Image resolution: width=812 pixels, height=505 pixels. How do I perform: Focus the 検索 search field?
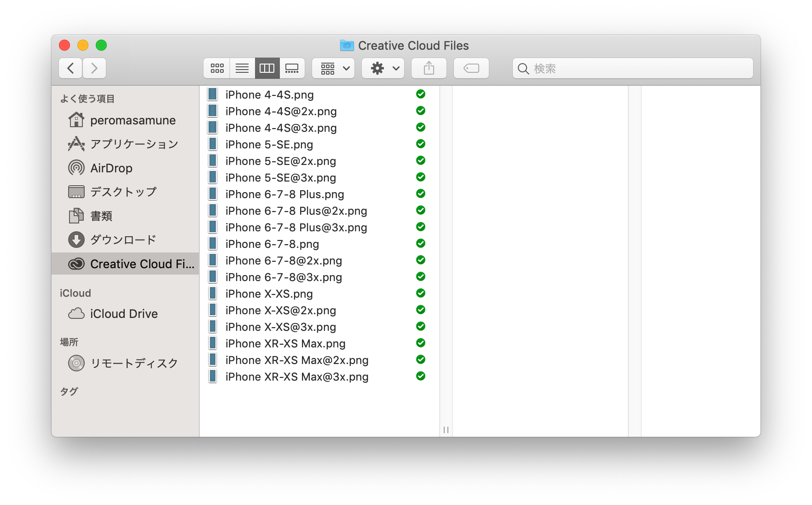point(633,68)
